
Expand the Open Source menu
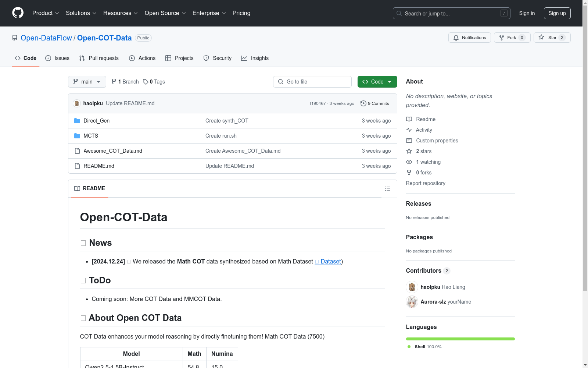[165, 13]
